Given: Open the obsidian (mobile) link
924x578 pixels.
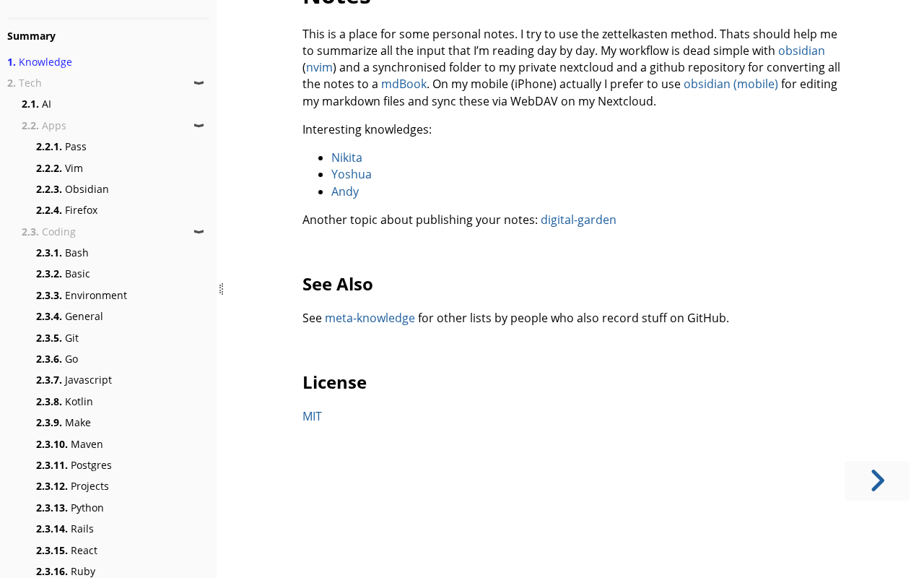Looking at the screenshot, I should coord(731,85).
